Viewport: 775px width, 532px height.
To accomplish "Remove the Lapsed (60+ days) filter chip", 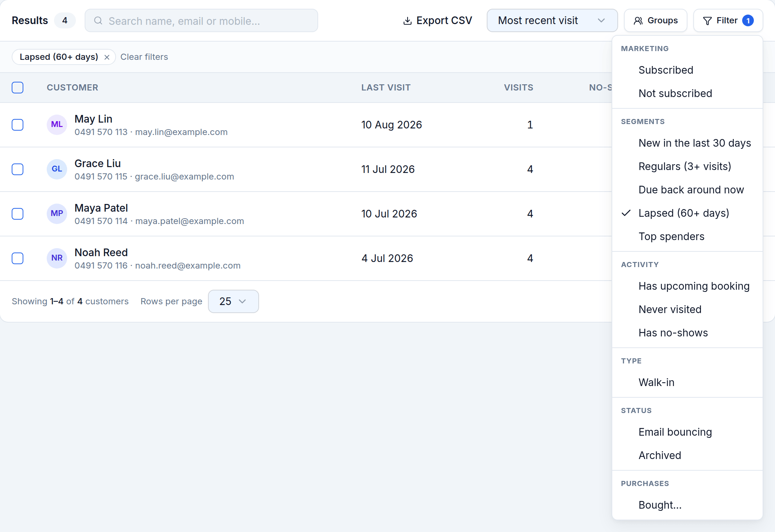I will pos(107,57).
